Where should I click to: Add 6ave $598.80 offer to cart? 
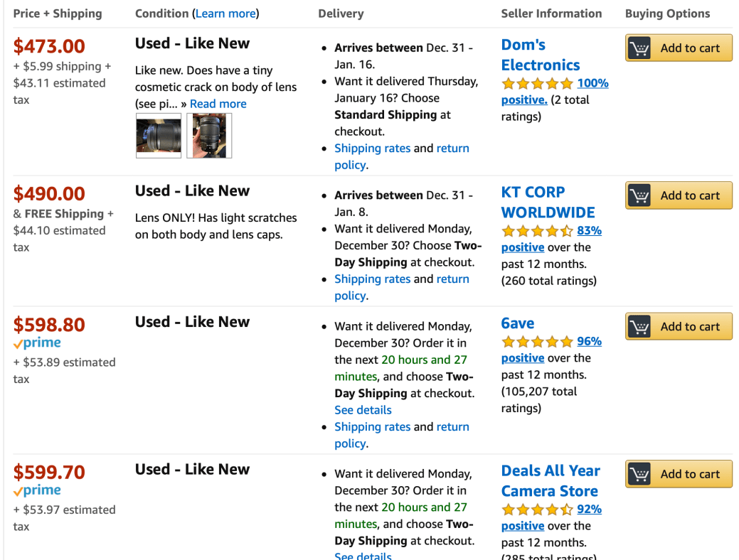click(x=679, y=327)
